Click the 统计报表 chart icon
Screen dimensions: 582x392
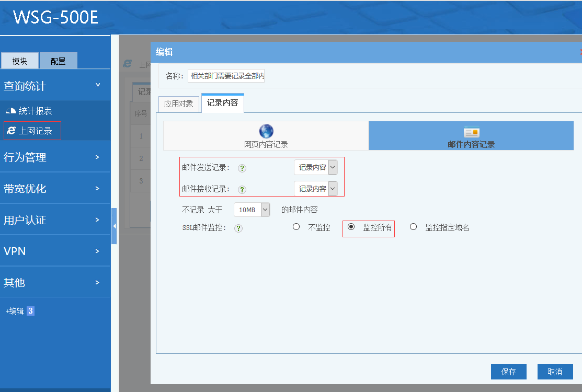(11, 111)
